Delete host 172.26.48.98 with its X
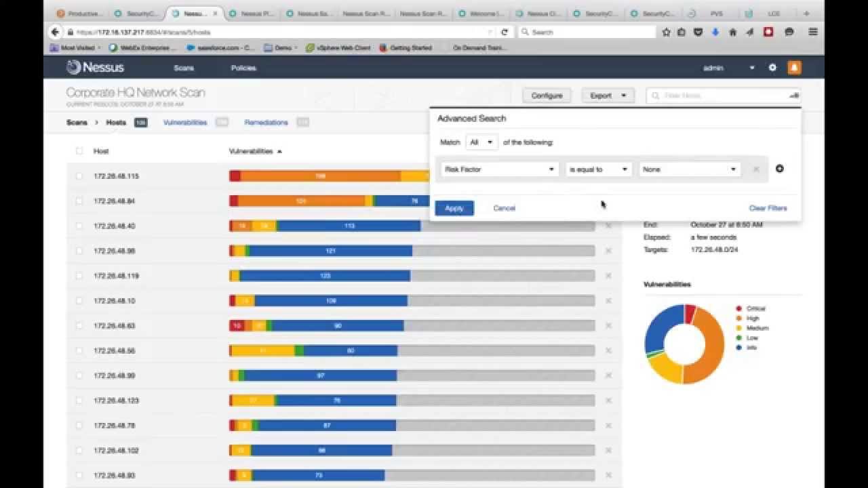This screenshot has height=488, width=868. click(x=608, y=251)
